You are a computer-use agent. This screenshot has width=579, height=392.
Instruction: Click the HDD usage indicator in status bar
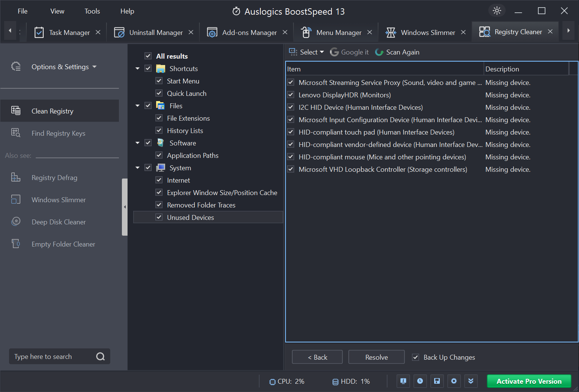351,381
